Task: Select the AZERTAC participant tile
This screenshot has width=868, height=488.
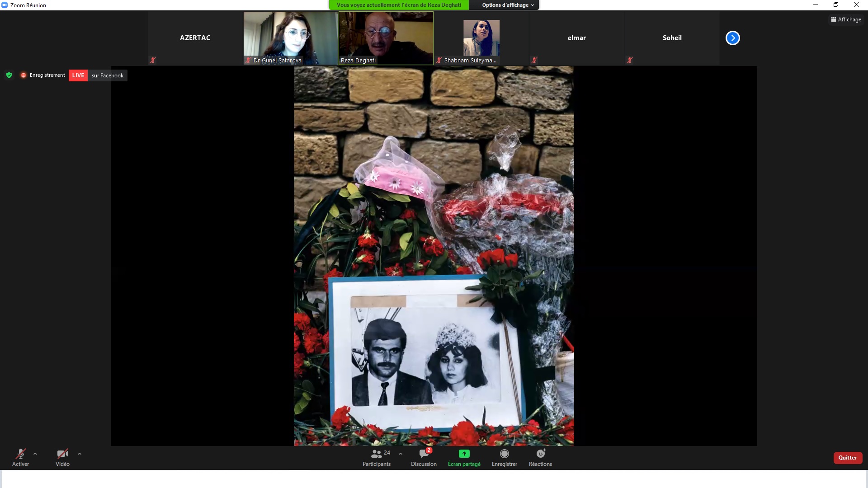Action: pos(195,38)
